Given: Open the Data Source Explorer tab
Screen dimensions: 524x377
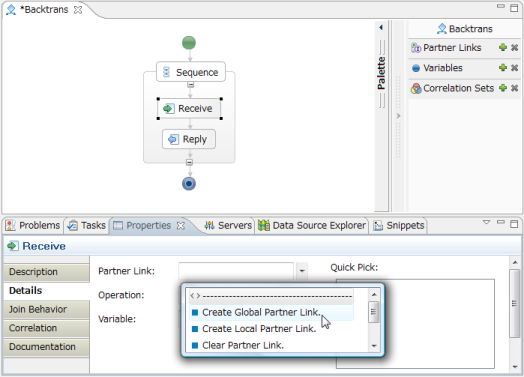Looking at the screenshot, I should point(312,226).
